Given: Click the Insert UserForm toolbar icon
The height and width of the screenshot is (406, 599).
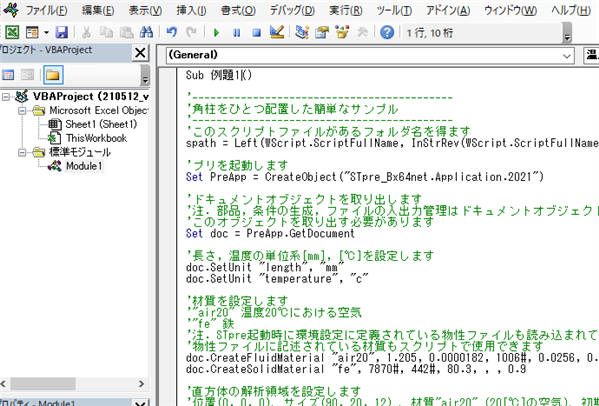Looking at the screenshot, I should pos(32,32).
